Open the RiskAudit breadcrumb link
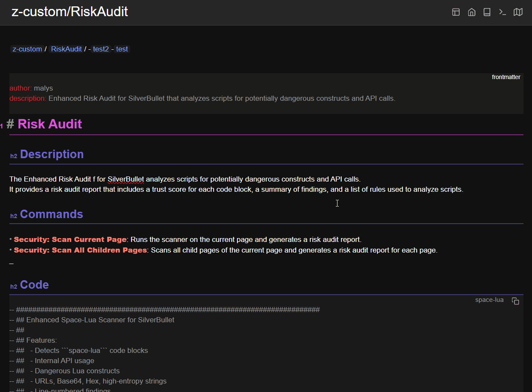 click(x=66, y=49)
